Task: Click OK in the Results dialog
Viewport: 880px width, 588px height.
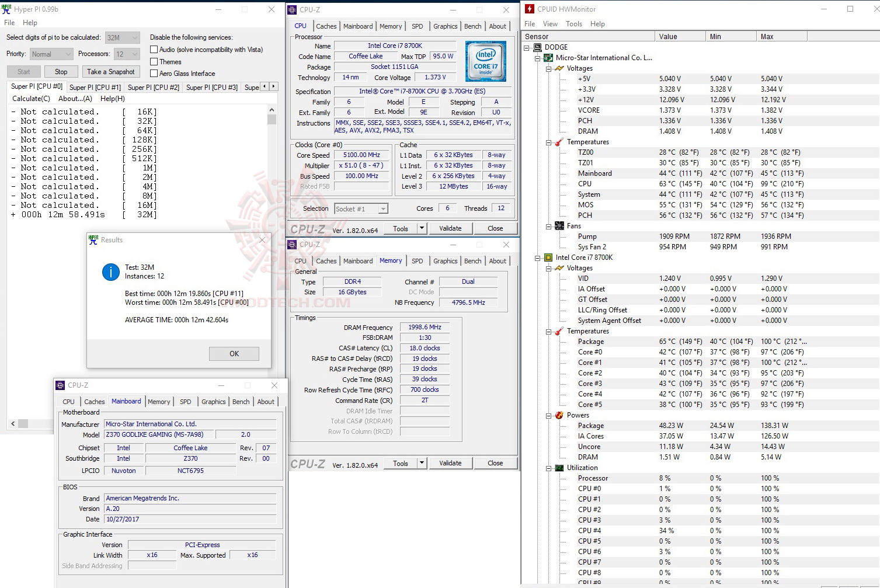Action: [x=234, y=353]
